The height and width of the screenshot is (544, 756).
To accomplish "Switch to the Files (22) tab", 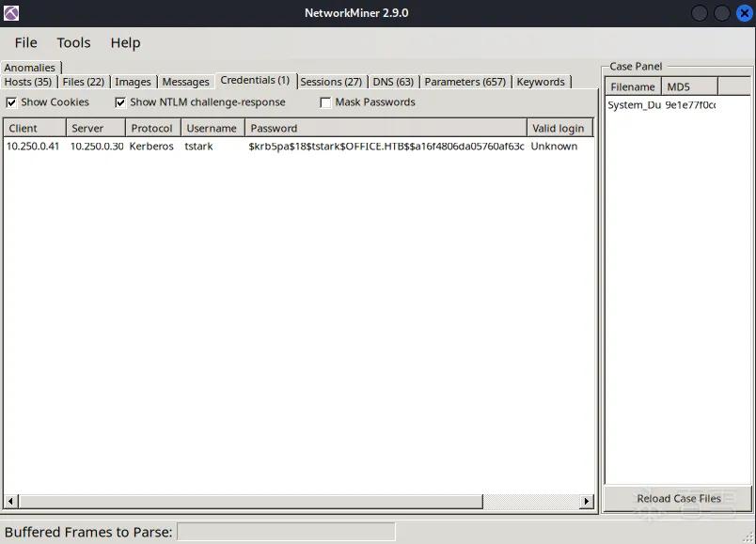I will [x=84, y=82].
